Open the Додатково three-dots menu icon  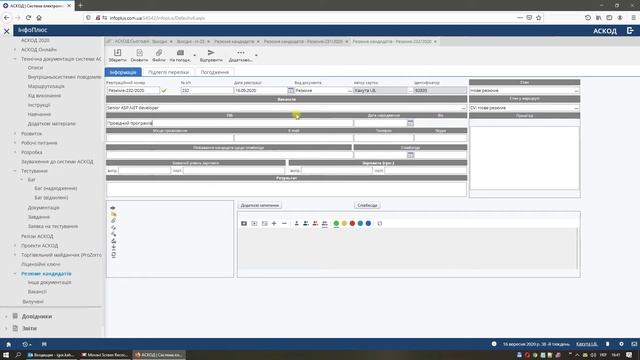pyautogui.click(x=241, y=53)
